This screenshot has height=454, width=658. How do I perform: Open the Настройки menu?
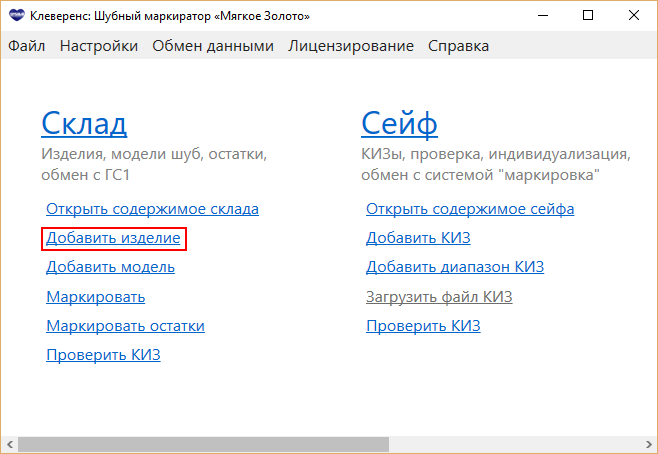[x=99, y=46]
